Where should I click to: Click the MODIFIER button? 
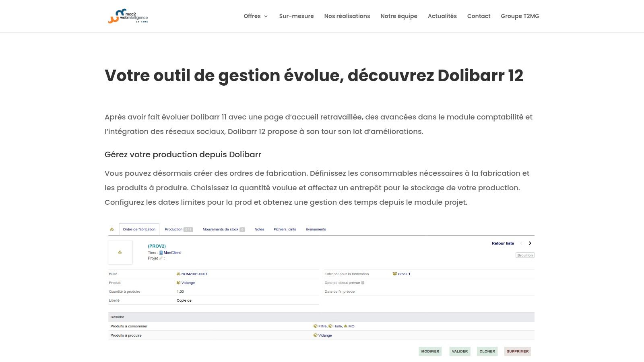pos(430,352)
